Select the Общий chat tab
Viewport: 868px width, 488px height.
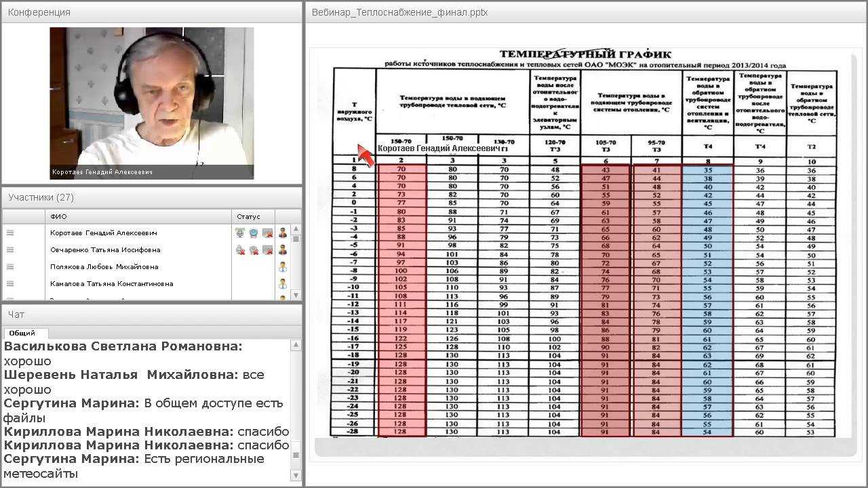point(22,333)
